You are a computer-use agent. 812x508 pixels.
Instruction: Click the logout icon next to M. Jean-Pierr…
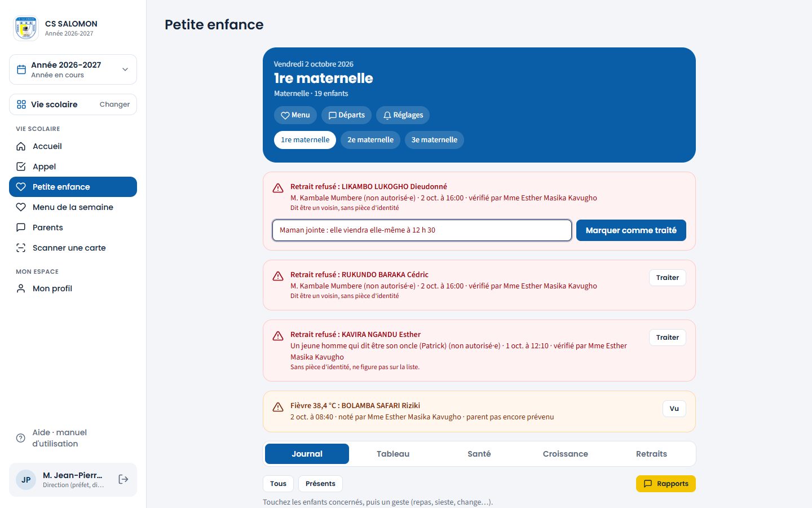point(123,479)
